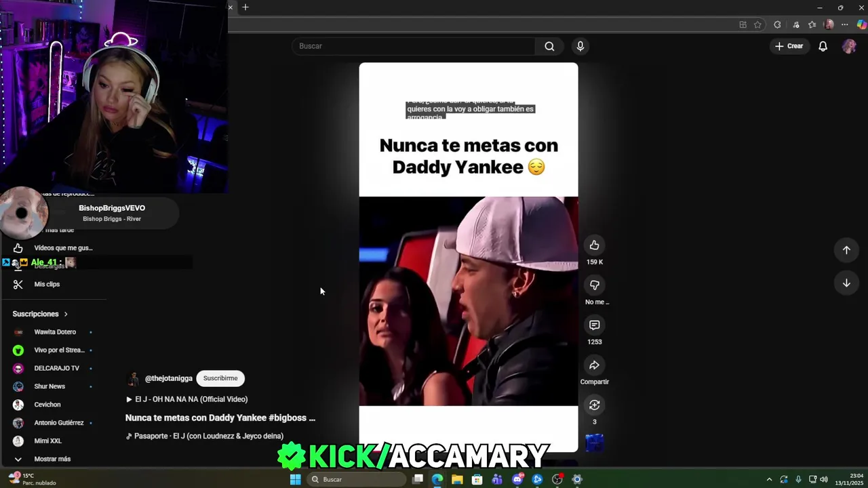Open the sound thumbnail below remix
The height and width of the screenshot is (488, 868).
pyautogui.click(x=594, y=443)
